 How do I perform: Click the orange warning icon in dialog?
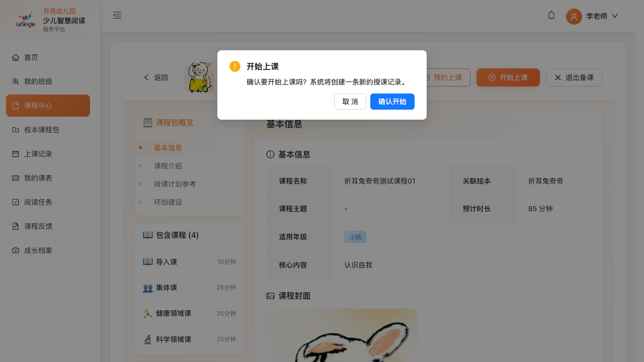(x=235, y=66)
